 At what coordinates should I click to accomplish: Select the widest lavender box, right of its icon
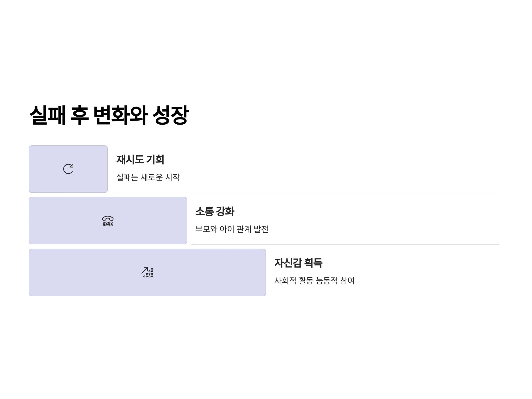209,272
